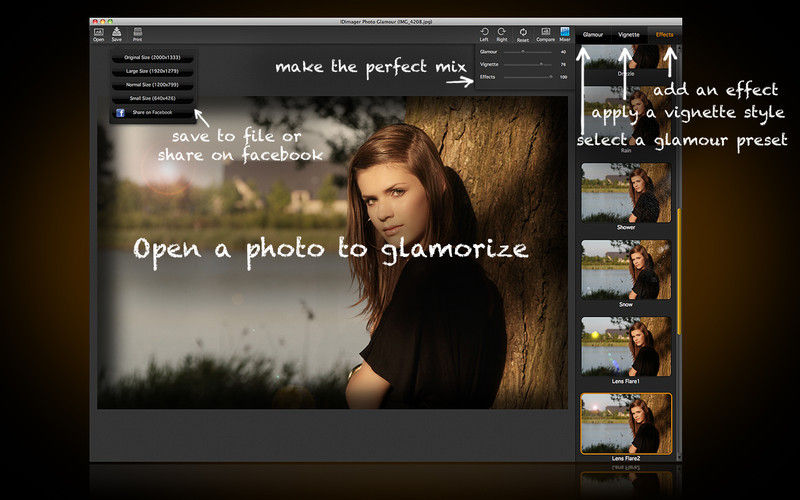Click the Glamour mixer value 40

(x=563, y=52)
